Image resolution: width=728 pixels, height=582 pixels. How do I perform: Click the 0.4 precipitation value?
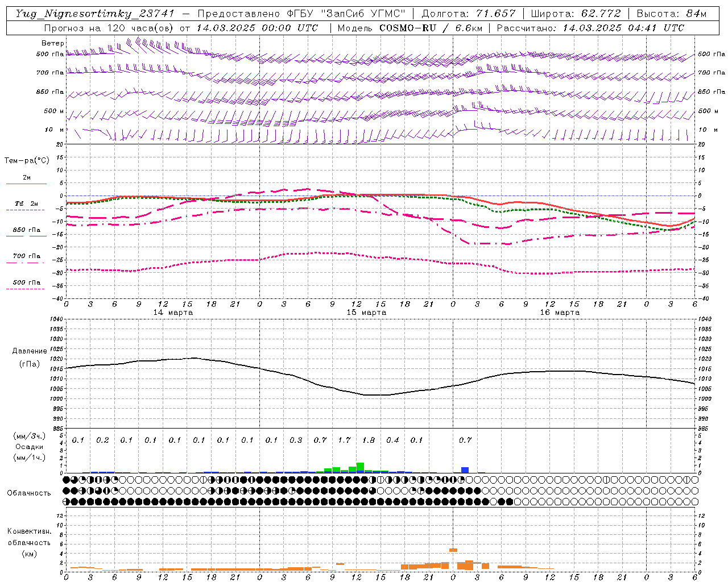coord(392,440)
